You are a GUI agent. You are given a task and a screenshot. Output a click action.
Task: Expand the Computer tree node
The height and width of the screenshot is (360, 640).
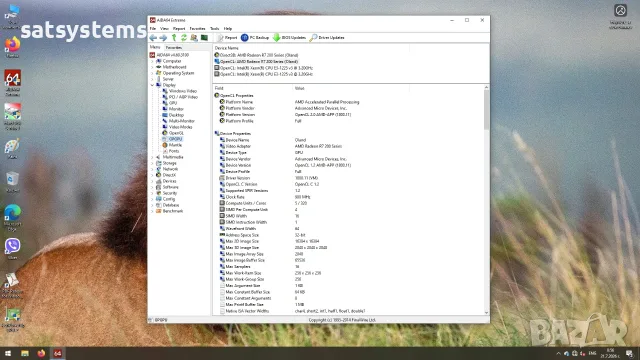click(x=153, y=61)
